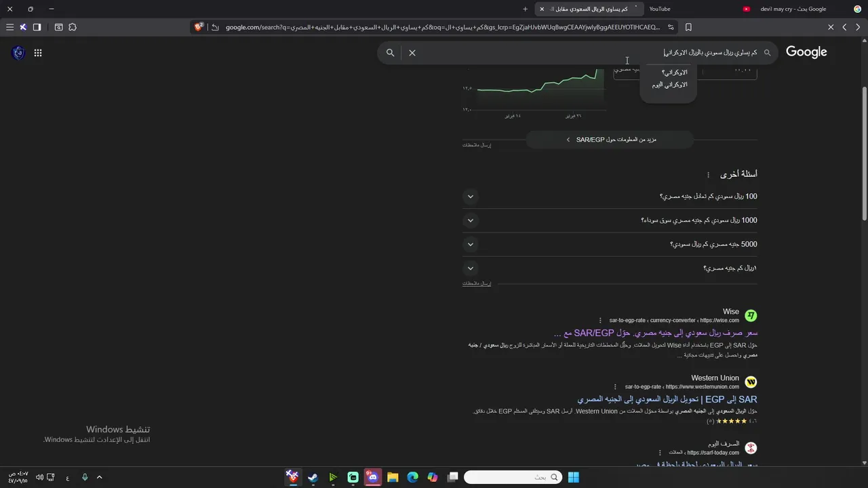Click the browser address bar URL
Screen dimensions: 868x488
442,27
